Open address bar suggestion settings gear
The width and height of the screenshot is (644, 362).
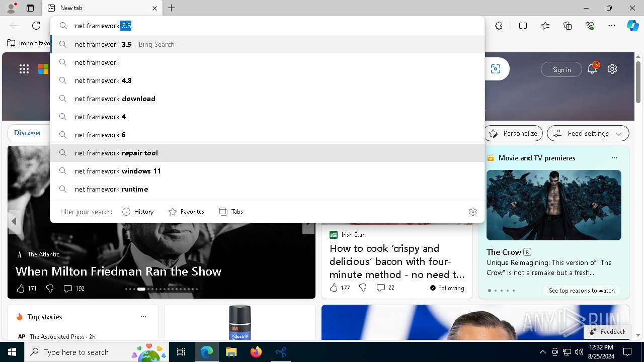pos(472,212)
